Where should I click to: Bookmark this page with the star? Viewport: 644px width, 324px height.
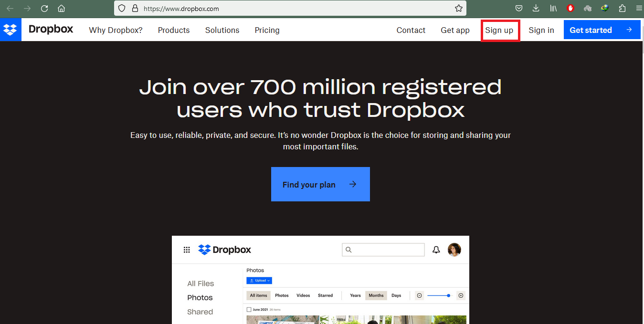click(x=458, y=8)
